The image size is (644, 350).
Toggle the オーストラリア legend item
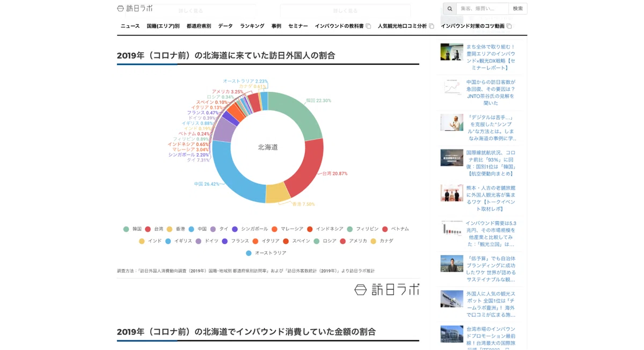tap(266, 253)
